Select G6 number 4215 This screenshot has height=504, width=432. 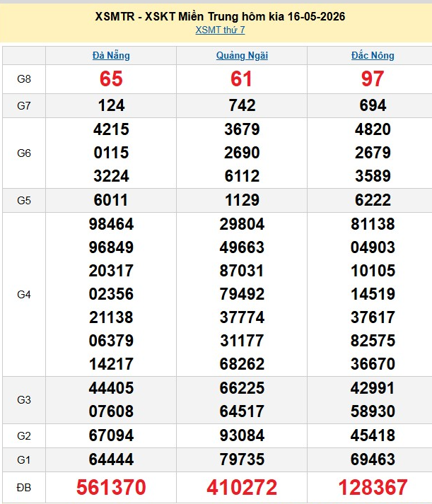(x=111, y=129)
